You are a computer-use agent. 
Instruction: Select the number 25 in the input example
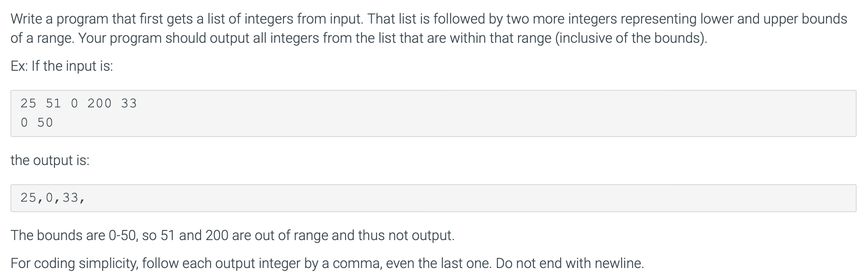tap(28, 103)
